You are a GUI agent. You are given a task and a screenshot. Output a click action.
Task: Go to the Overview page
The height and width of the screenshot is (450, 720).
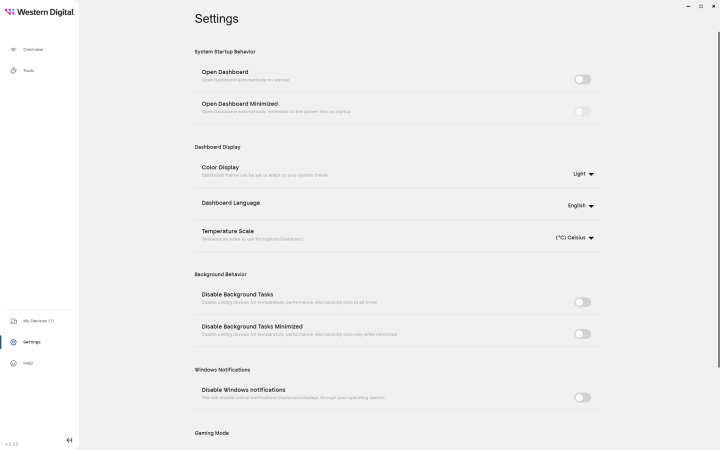33,49
